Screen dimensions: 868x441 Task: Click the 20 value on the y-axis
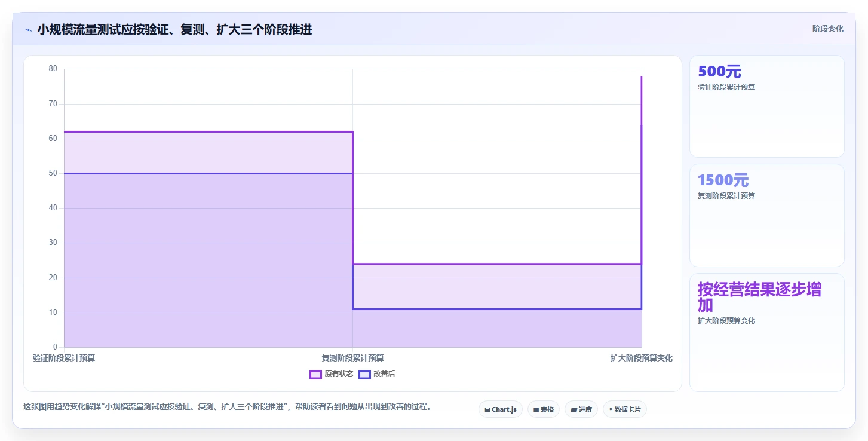(53, 278)
